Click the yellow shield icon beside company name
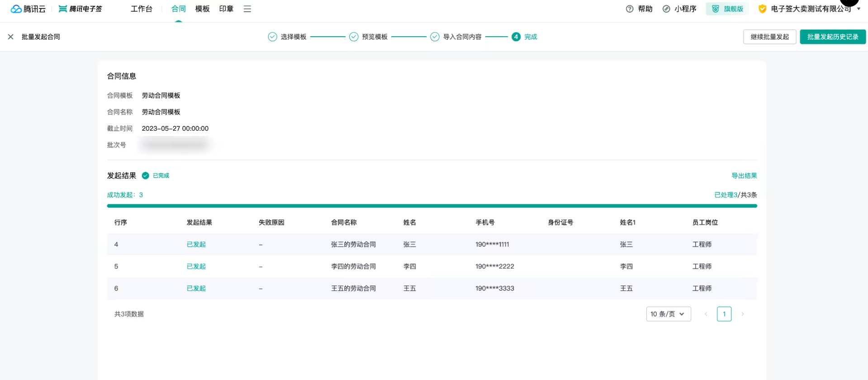The width and height of the screenshot is (868, 380). pos(763,9)
